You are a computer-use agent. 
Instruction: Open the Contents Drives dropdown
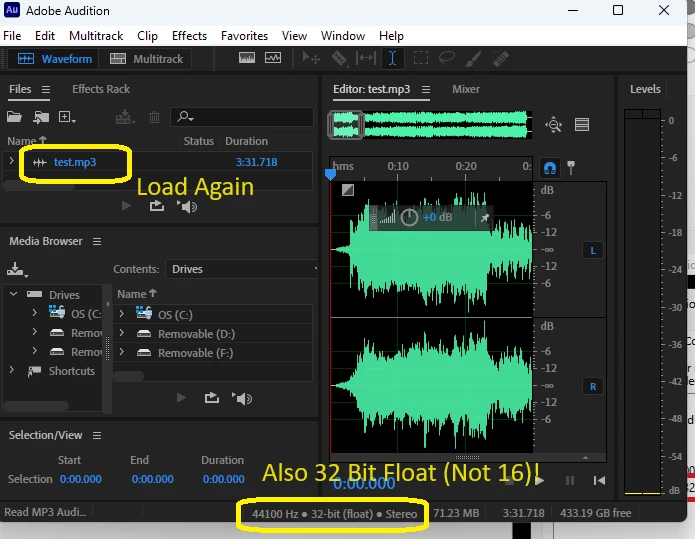(242, 269)
